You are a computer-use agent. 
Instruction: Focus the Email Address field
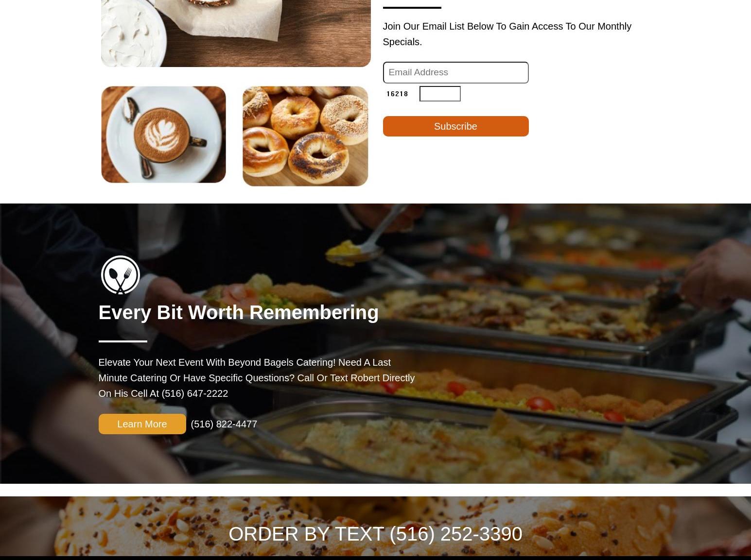pos(455,72)
